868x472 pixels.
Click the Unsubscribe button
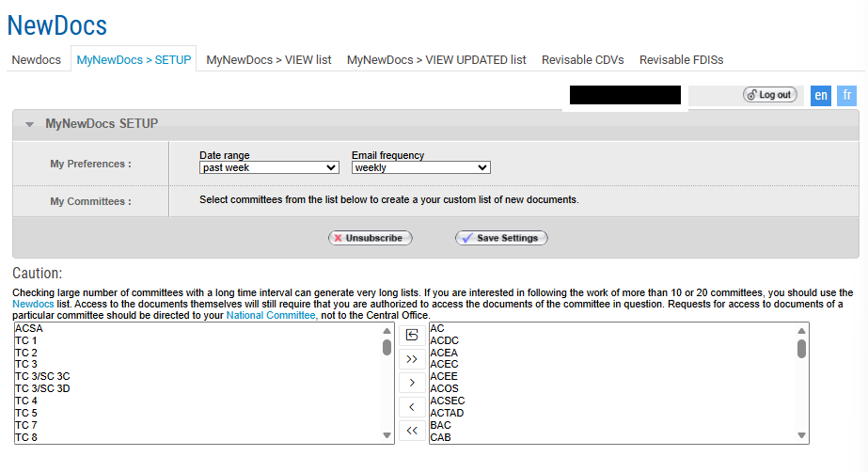pyautogui.click(x=371, y=238)
